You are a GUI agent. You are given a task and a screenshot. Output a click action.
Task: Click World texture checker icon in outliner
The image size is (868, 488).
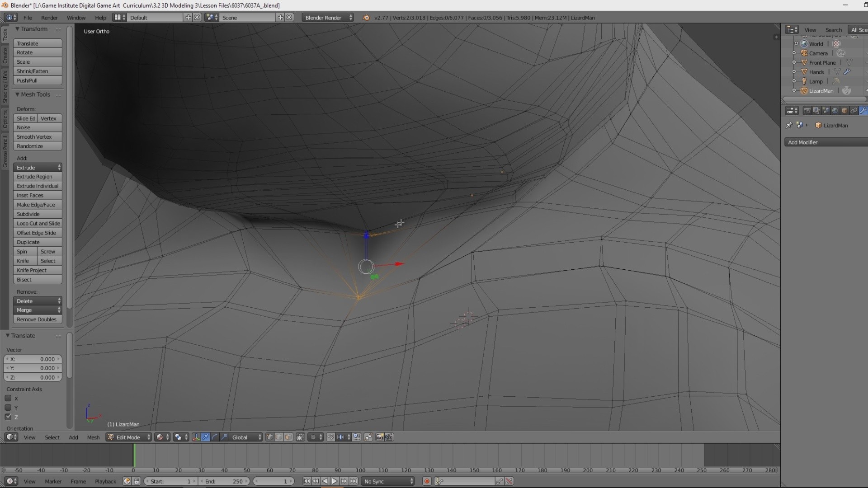tap(836, 44)
